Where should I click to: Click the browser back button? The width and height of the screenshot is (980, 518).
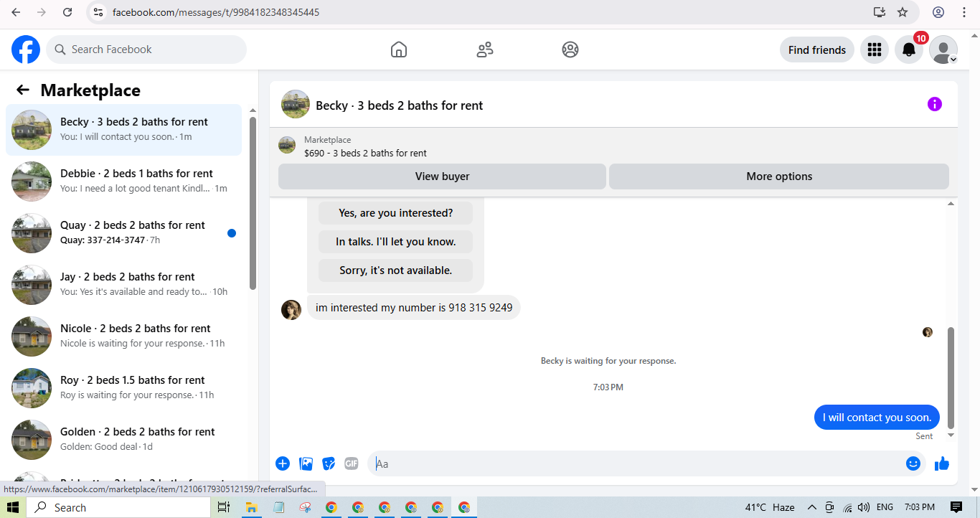16,12
